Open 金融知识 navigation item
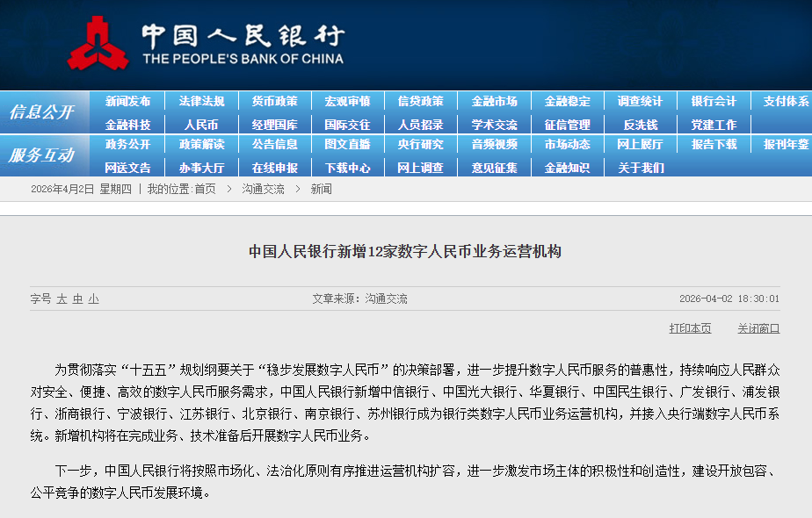This screenshot has width=812, height=518. tap(567, 168)
